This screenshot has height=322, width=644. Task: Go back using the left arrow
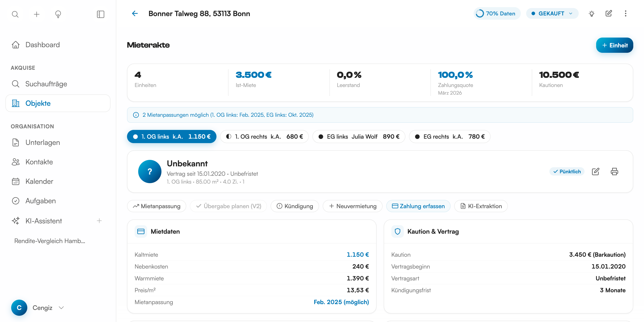(135, 13)
